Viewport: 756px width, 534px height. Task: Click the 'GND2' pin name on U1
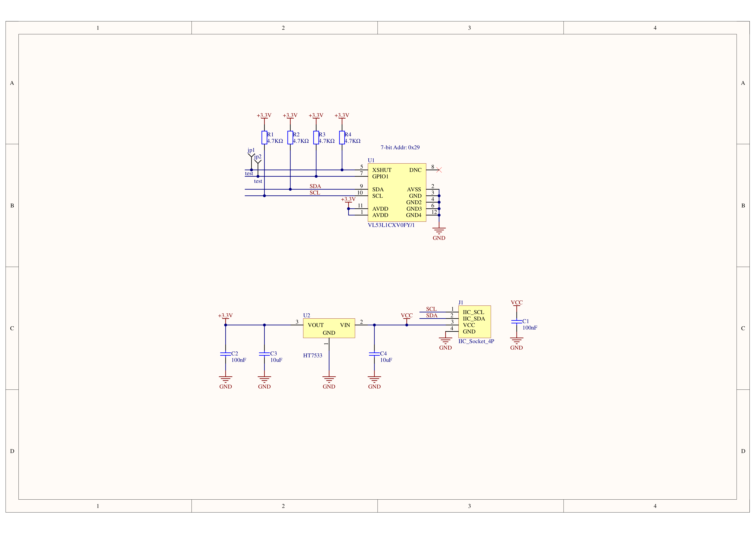414,203
